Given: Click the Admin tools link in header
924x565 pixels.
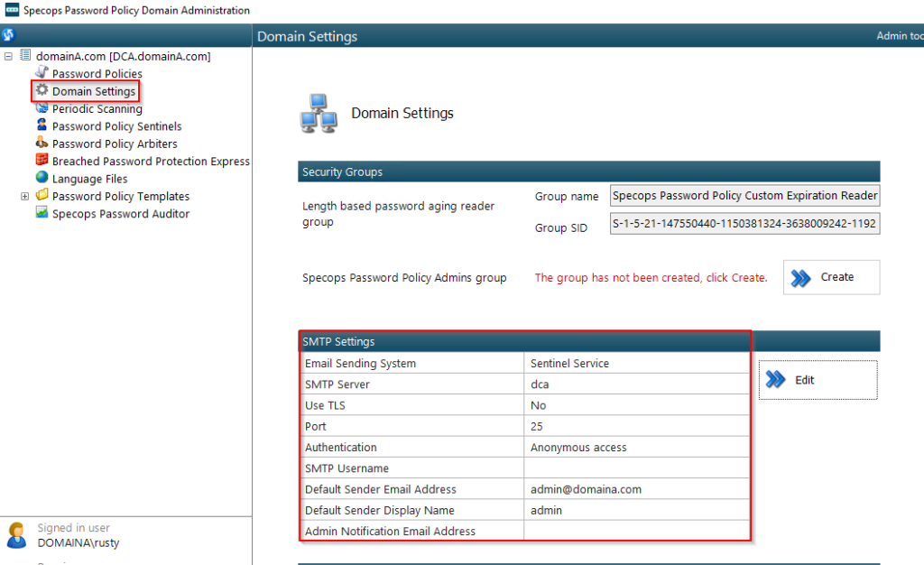Looking at the screenshot, I should (x=900, y=36).
